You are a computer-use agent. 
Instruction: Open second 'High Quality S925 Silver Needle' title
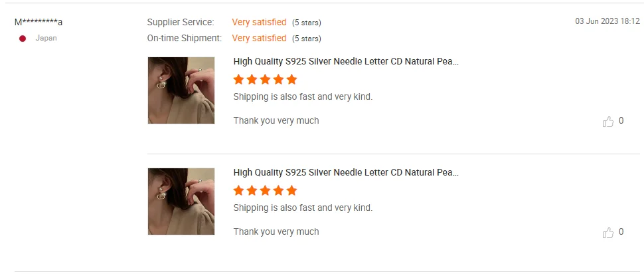[346, 172]
